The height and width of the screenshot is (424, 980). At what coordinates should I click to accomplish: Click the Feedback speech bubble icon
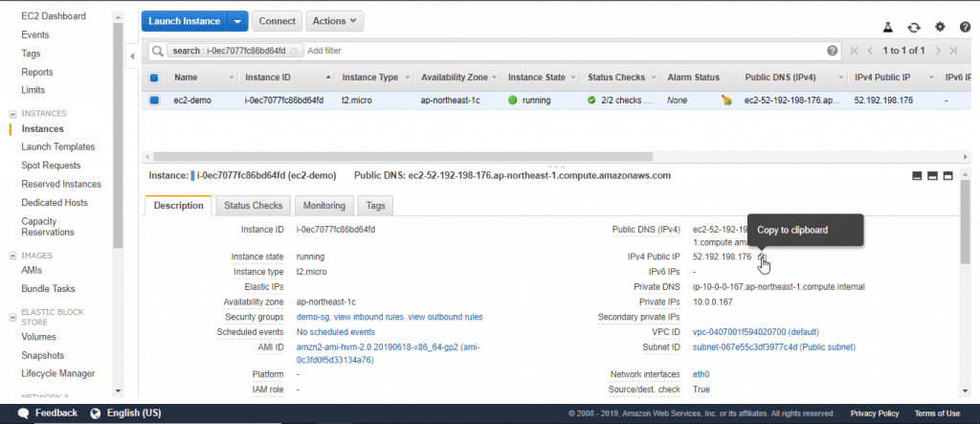24,413
